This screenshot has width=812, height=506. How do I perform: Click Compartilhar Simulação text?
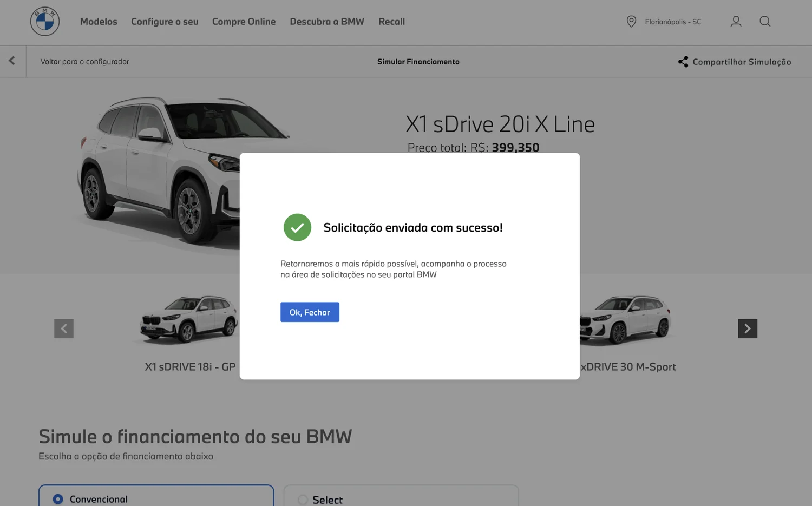742,62
